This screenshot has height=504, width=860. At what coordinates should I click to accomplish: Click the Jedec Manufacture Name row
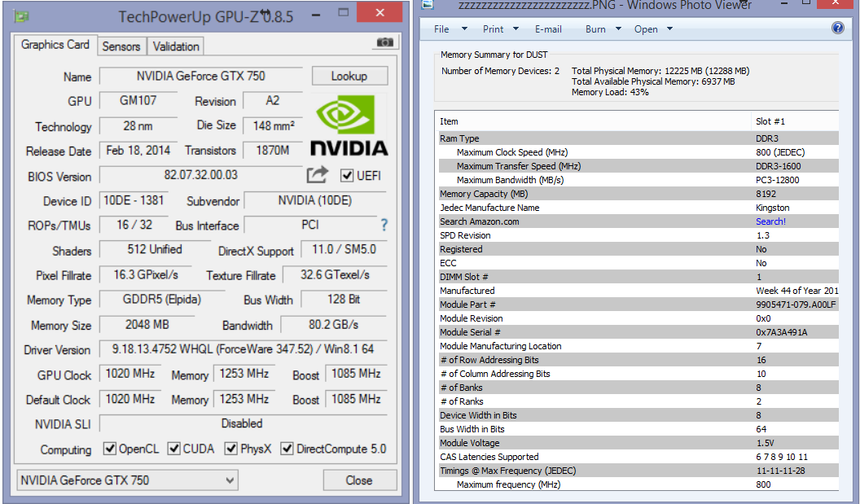pyautogui.click(x=638, y=208)
